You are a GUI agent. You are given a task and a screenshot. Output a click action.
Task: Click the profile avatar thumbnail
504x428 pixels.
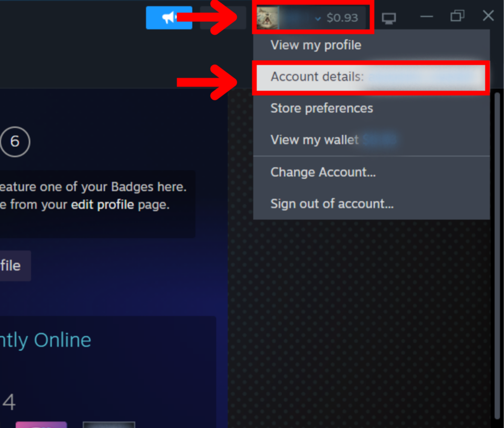point(268,18)
